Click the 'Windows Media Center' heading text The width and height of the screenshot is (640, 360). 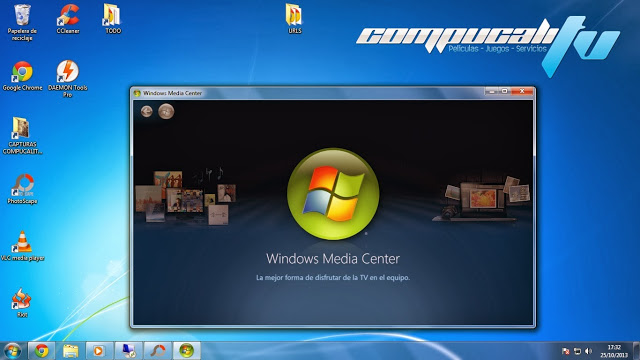pos(333,259)
